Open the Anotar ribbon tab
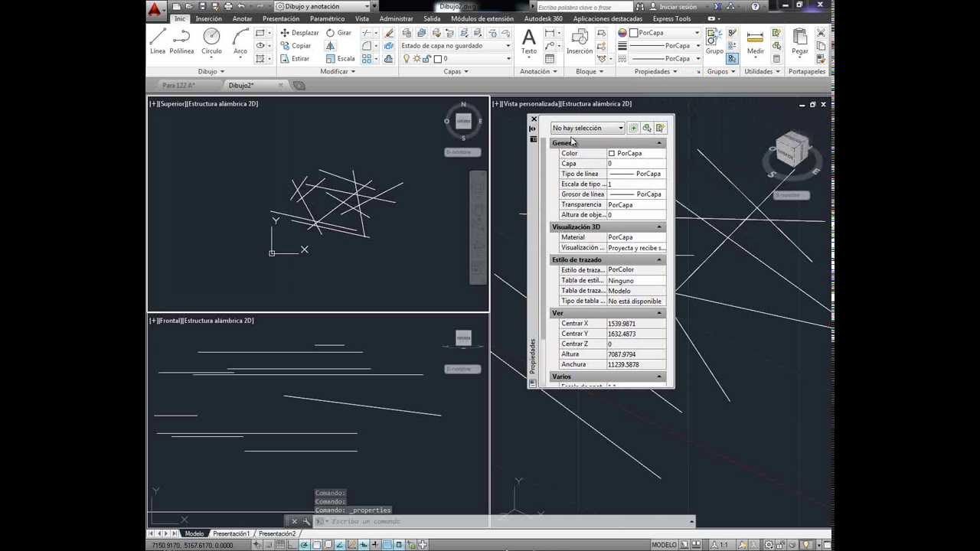The width and height of the screenshot is (980, 551). pyautogui.click(x=243, y=18)
